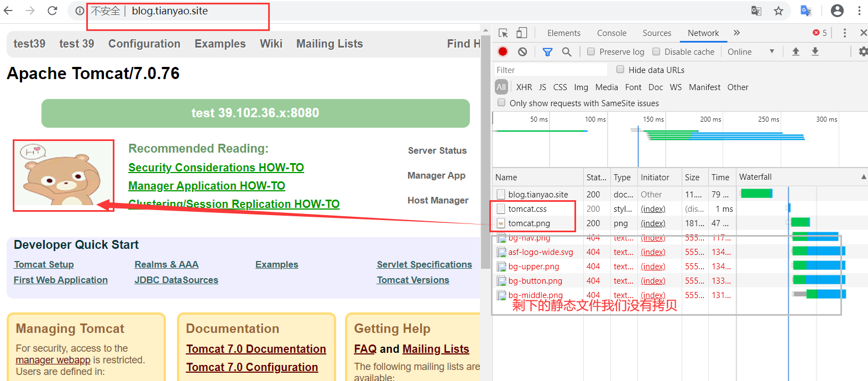Click the Manager App button
The height and width of the screenshot is (381, 868).
(x=436, y=175)
